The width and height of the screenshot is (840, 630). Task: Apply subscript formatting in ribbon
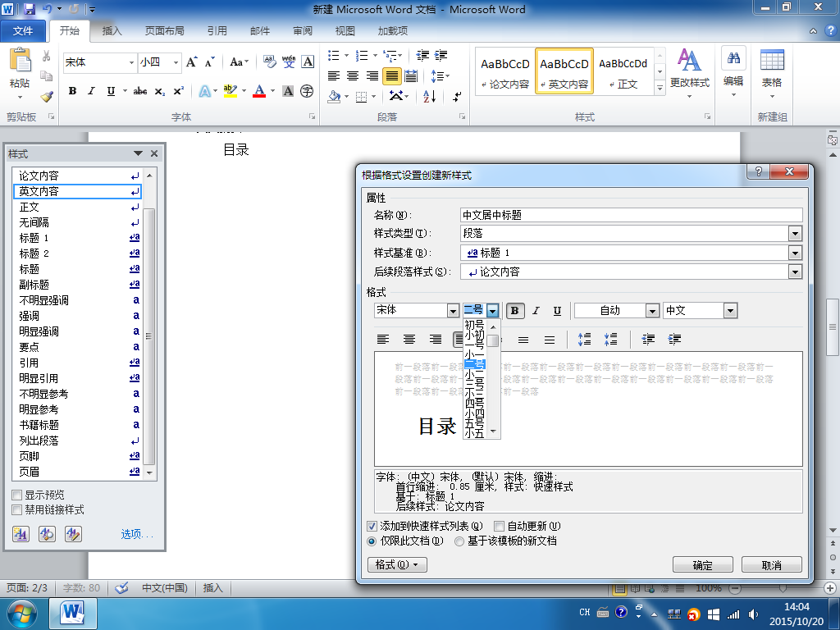pos(160,91)
